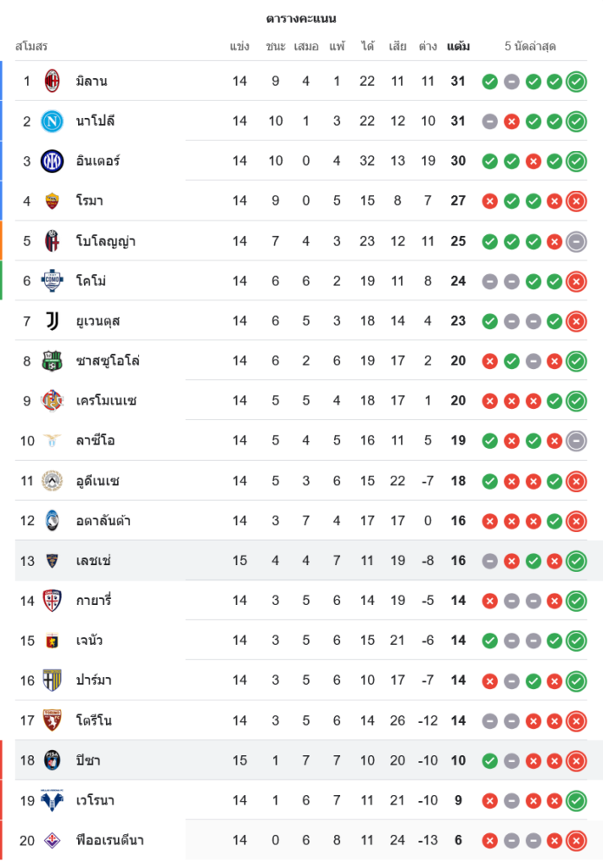
Task: Click the Inter club crest icon
Action: pyautogui.click(x=52, y=161)
